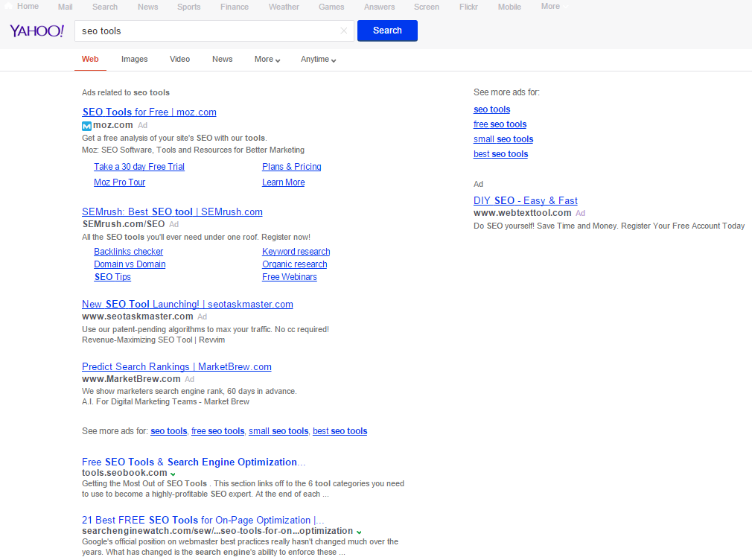Viewport: 752px width, 560px height.
Task: Open Mail from the top navigation bar
Action: [66, 7]
